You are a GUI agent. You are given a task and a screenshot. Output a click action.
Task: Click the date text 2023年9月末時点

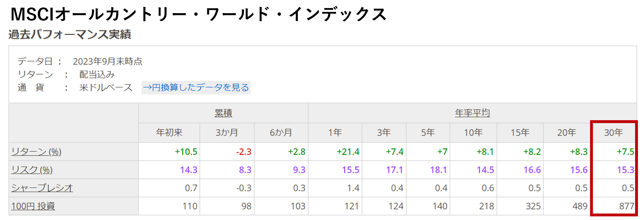107,61
